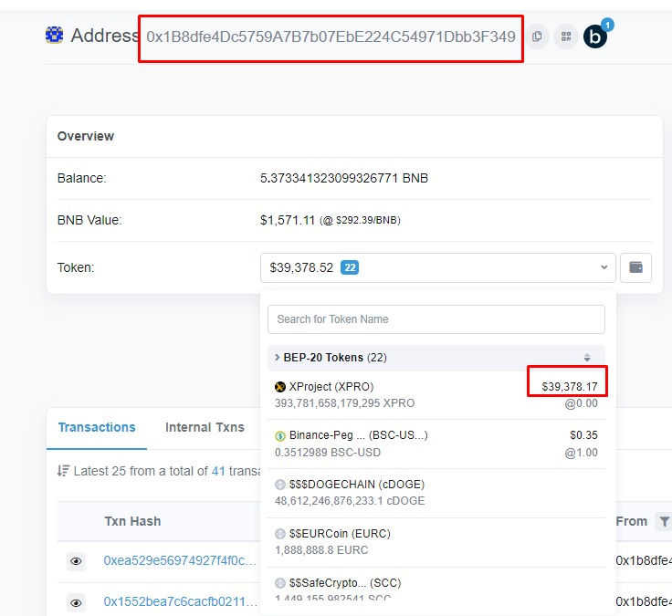This screenshot has width=672, height=616.
Task: Switch to the Transactions tab
Action: (x=97, y=427)
